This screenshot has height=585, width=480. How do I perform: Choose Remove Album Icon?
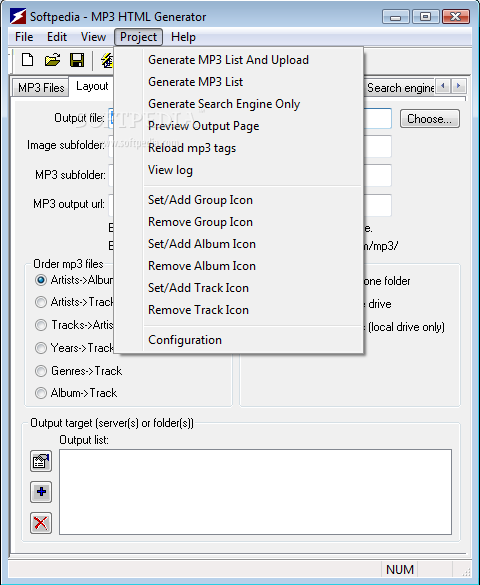[x=239, y=266]
